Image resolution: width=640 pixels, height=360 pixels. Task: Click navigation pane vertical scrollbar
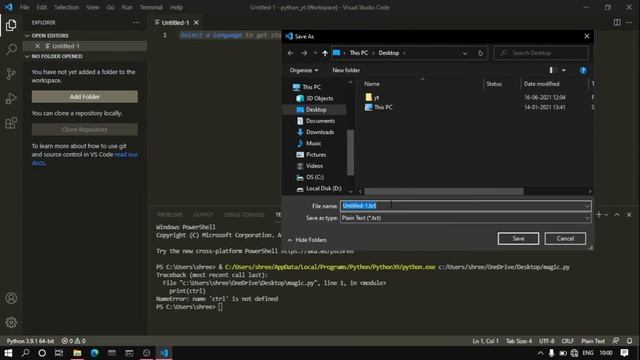[350, 152]
